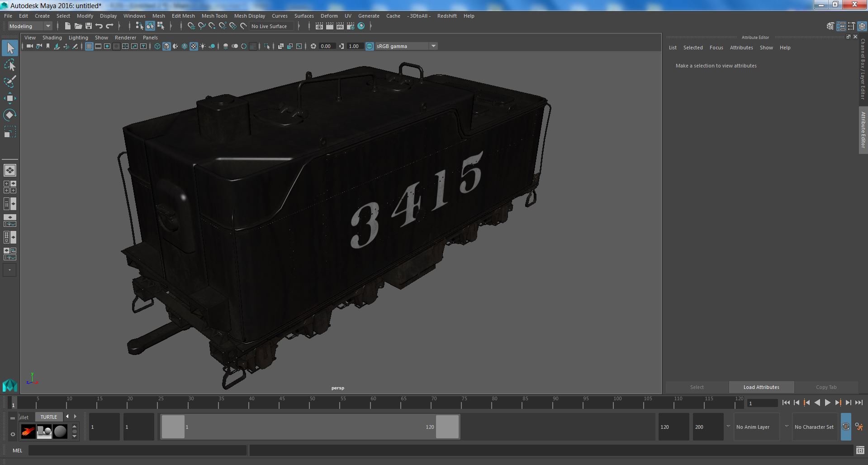Open the Redshift menu
868x465 pixels.
447,16
